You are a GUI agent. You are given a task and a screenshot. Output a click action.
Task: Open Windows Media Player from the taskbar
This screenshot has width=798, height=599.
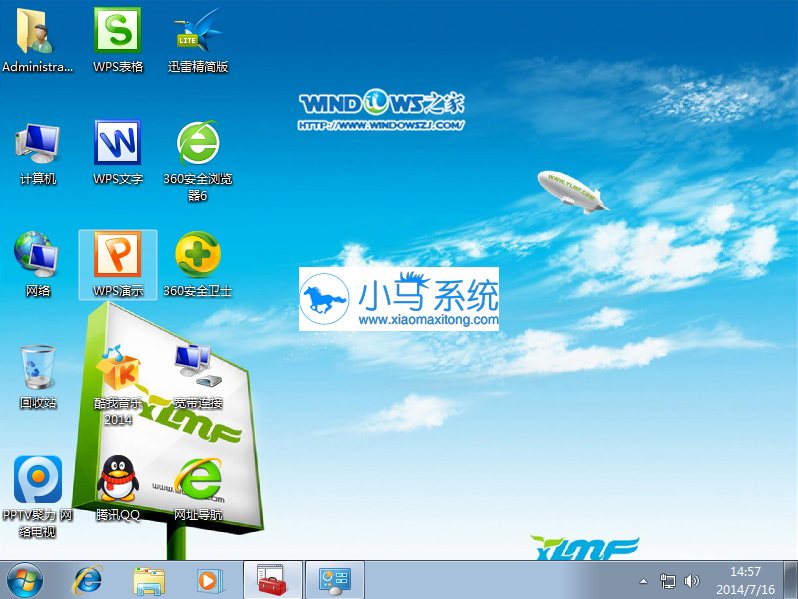(209, 580)
